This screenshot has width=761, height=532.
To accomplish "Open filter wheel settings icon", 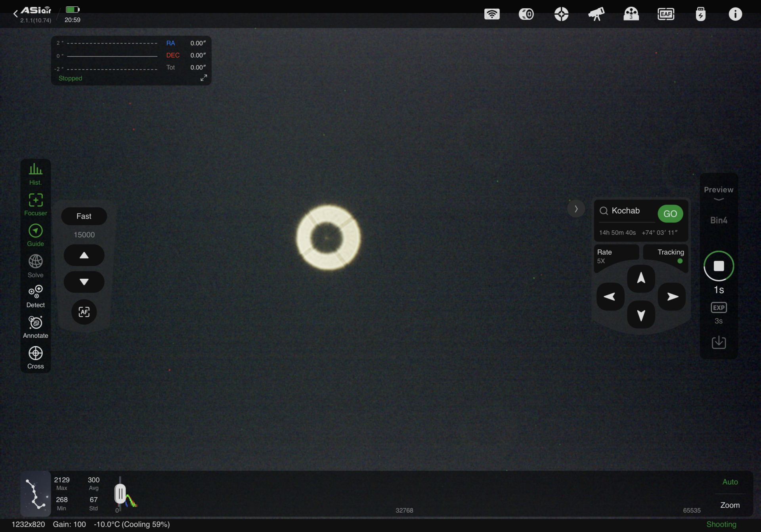I will pyautogui.click(x=631, y=14).
